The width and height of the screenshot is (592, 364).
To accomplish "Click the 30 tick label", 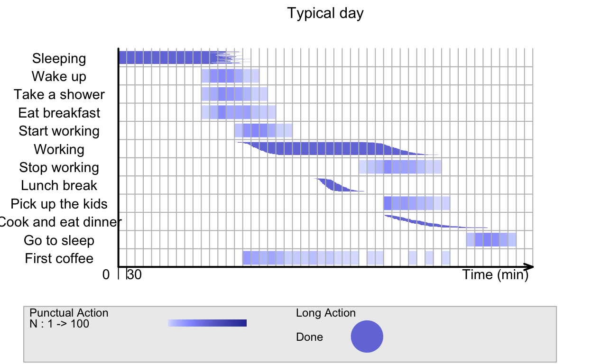I will click(134, 275).
